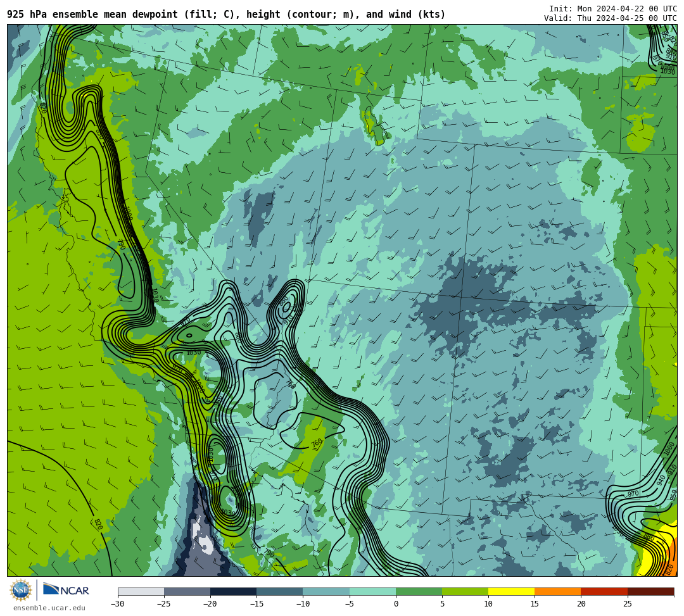Click the -30 colorbar tick label
Screen dimensions: 684x616
point(118,604)
